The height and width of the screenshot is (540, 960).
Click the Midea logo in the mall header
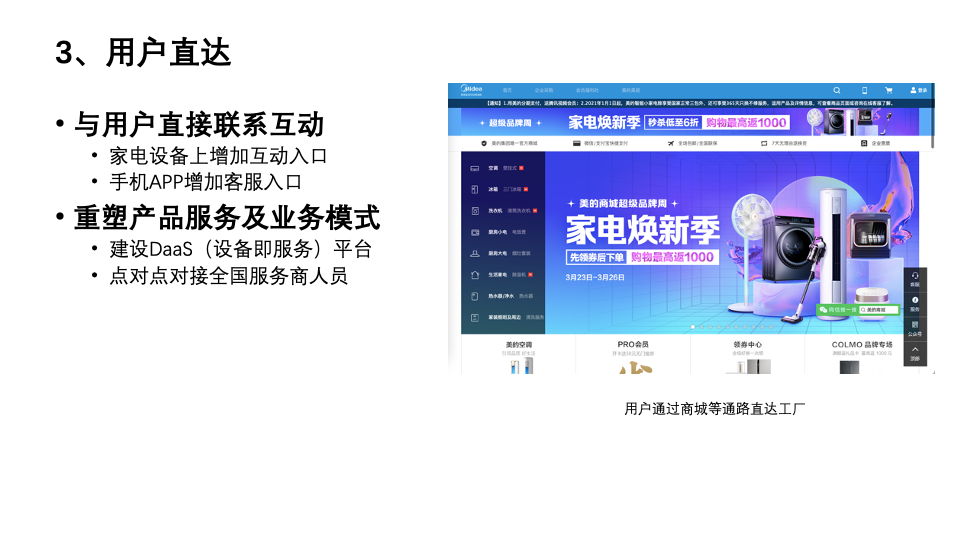coord(471,90)
